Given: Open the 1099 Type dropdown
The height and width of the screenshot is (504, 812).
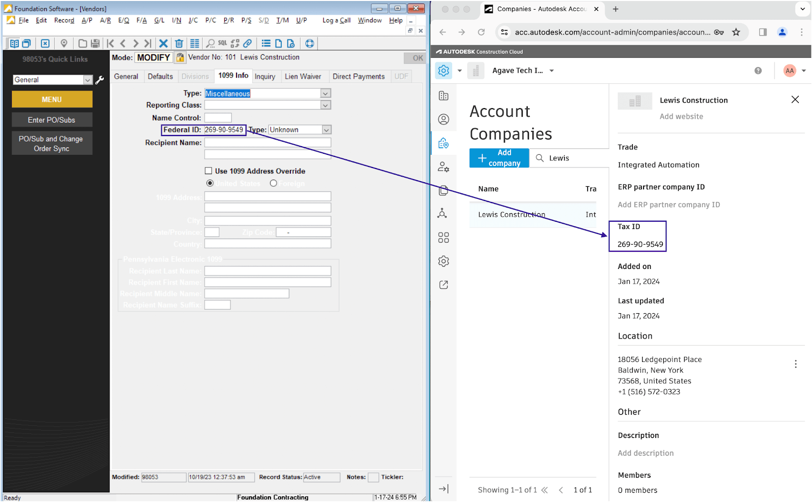Looking at the screenshot, I should point(325,93).
